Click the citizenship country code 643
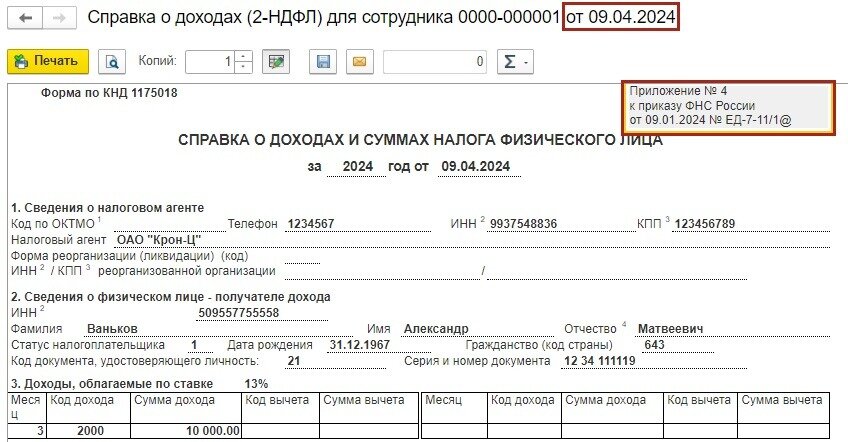848x442 pixels. point(654,345)
